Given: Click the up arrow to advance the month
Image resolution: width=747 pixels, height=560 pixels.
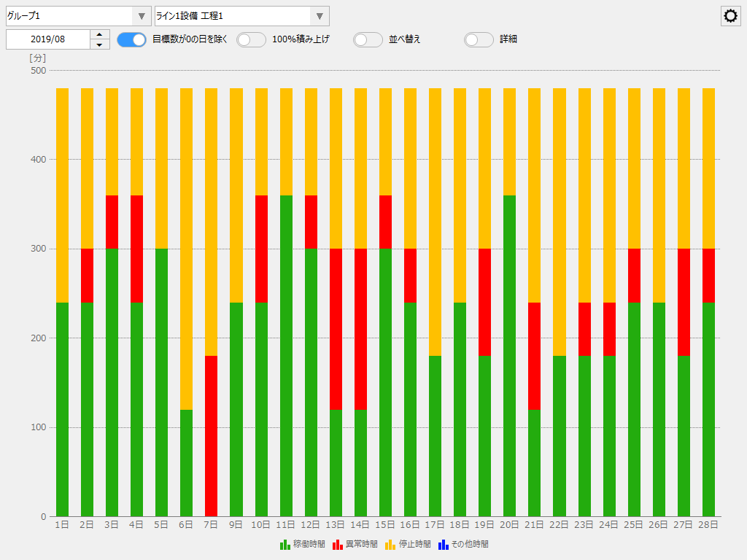Looking at the screenshot, I should 99,34.
